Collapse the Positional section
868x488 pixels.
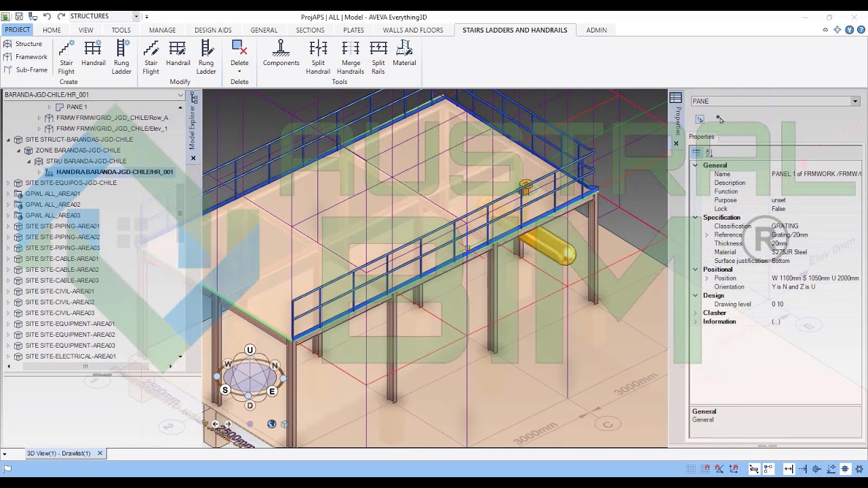pyautogui.click(x=695, y=270)
